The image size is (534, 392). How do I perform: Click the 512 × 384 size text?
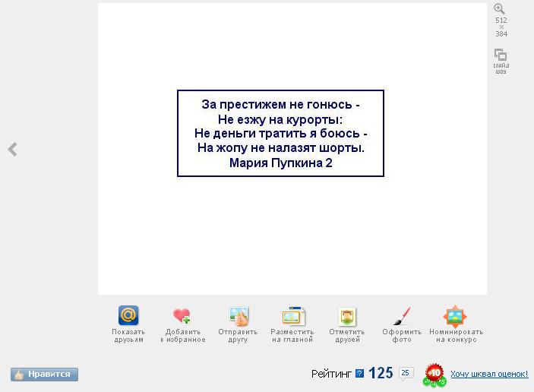(x=501, y=27)
